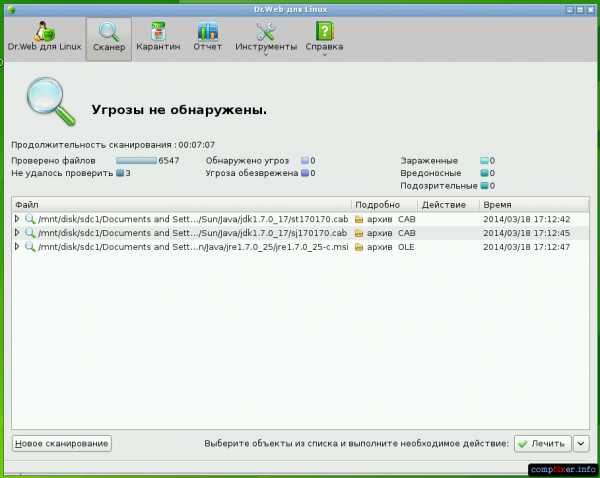
Task: Open the Справка question-mark icon
Action: 324,31
